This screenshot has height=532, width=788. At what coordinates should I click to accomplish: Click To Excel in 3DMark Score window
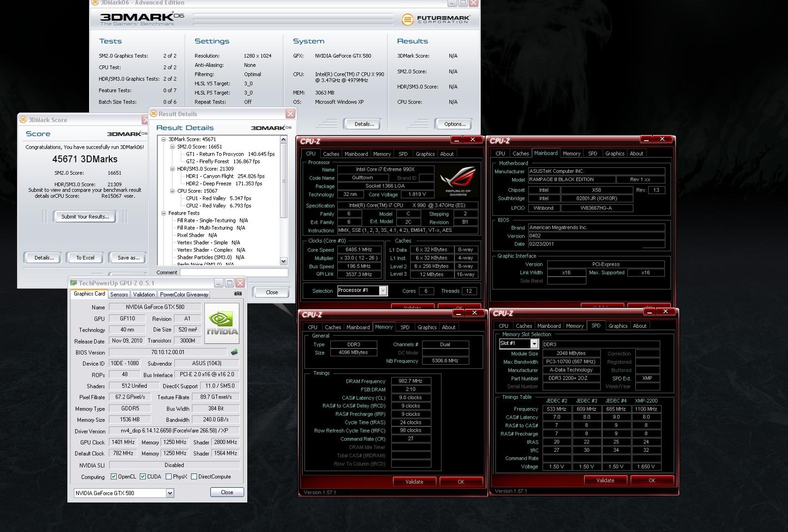(85, 257)
